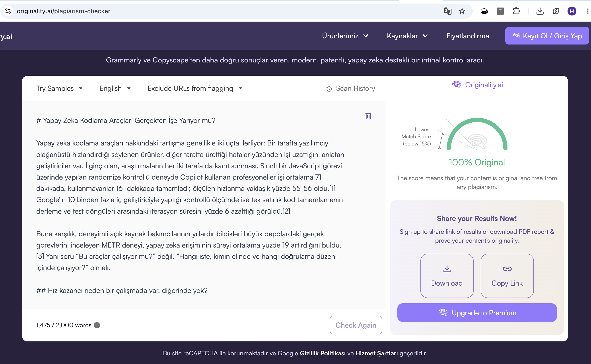Show browser downloads

tap(540, 11)
